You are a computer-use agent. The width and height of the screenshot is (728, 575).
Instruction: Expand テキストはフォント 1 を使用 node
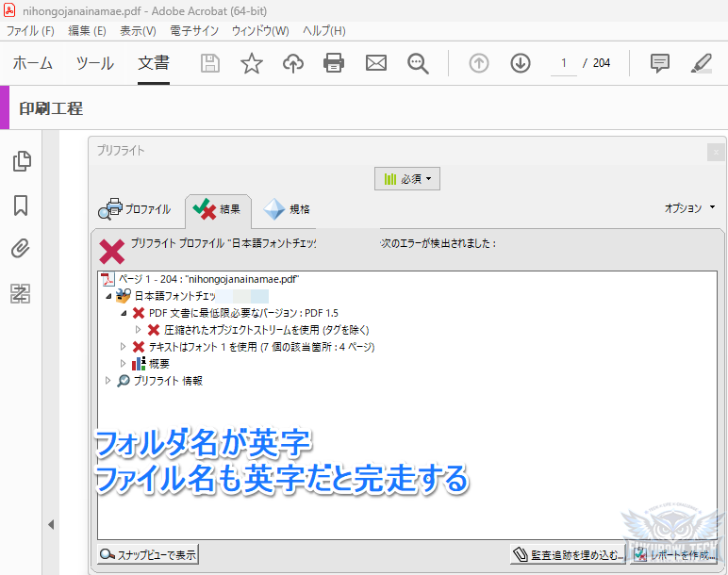(123, 347)
